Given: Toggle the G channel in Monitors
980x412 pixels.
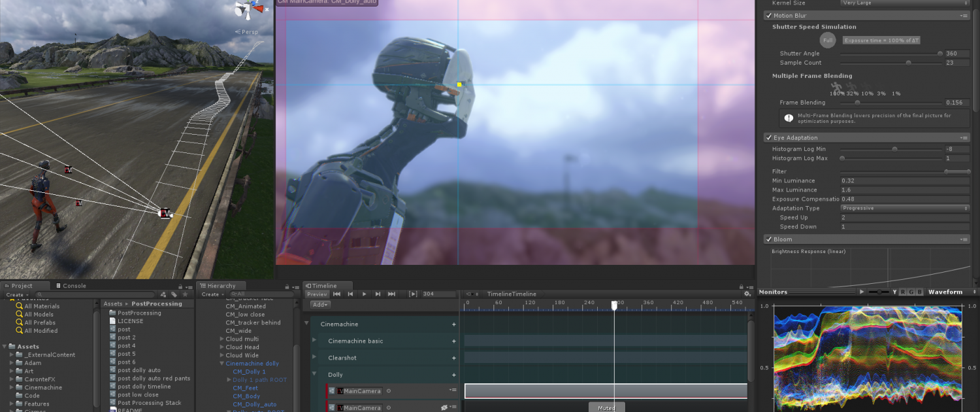Looking at the screenshot, I should pos(911,292).
